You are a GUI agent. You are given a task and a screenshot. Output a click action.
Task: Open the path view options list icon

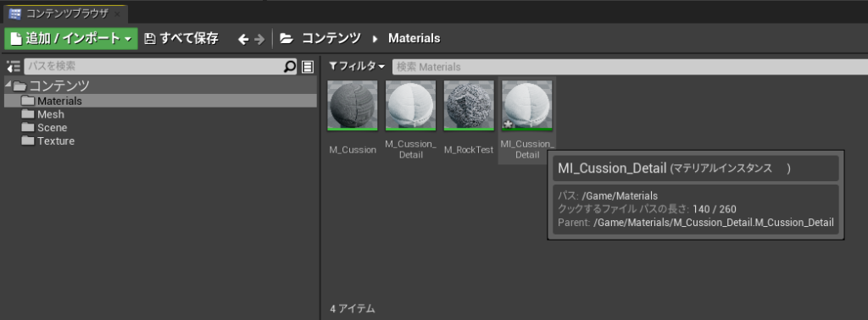coord(308,67)
